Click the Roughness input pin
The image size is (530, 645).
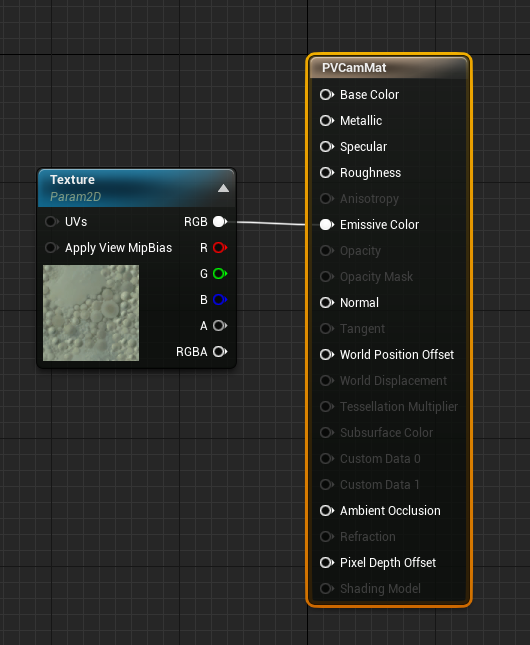327,173
